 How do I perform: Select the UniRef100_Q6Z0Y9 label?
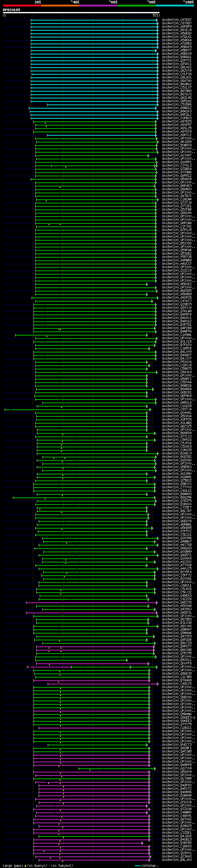click(x=177, y=71)
